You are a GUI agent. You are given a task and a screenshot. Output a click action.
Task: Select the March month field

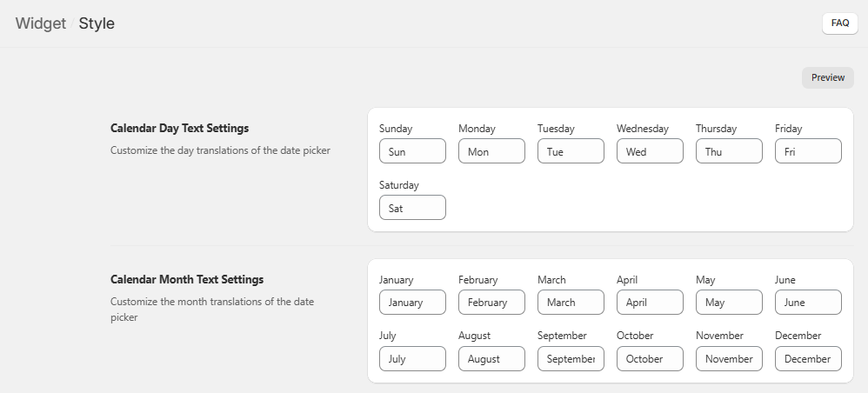click(571, 303)
